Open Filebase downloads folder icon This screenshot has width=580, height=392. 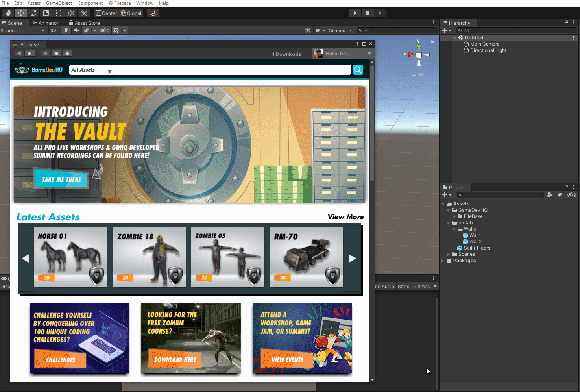(56, 54)
